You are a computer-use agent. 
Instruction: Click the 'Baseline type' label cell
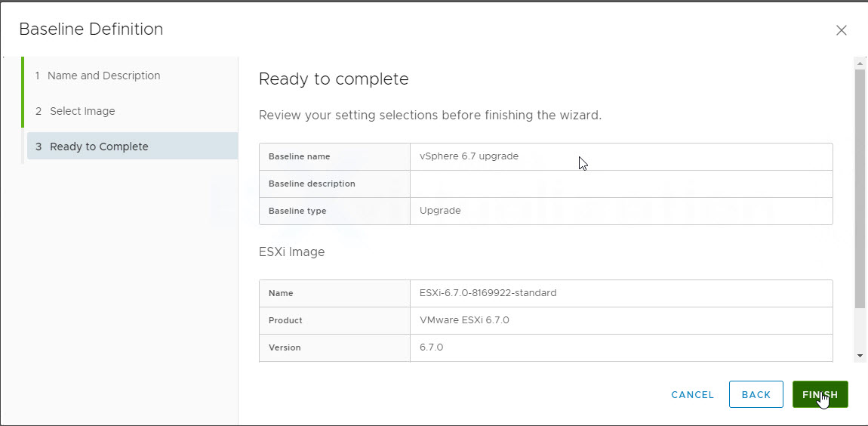(334, 211)
